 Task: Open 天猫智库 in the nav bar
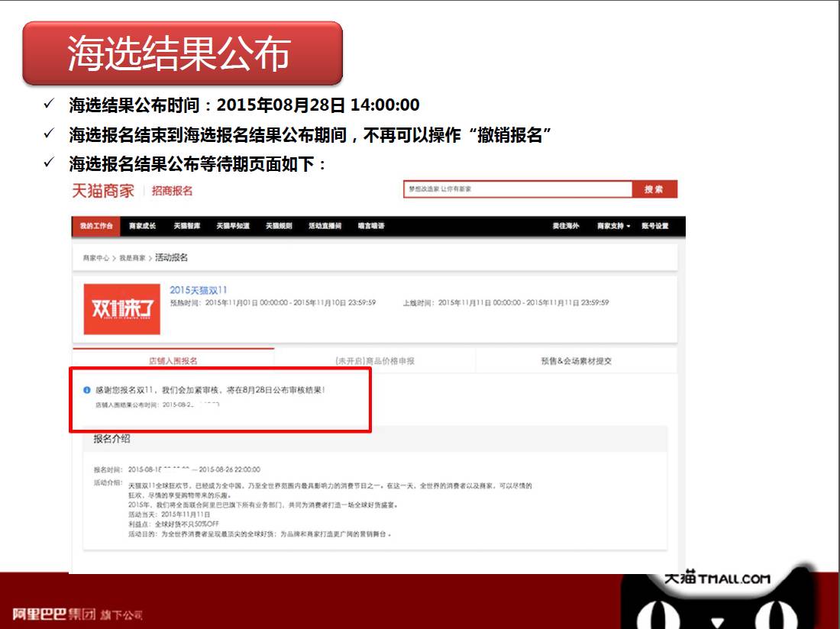[187, 226]
